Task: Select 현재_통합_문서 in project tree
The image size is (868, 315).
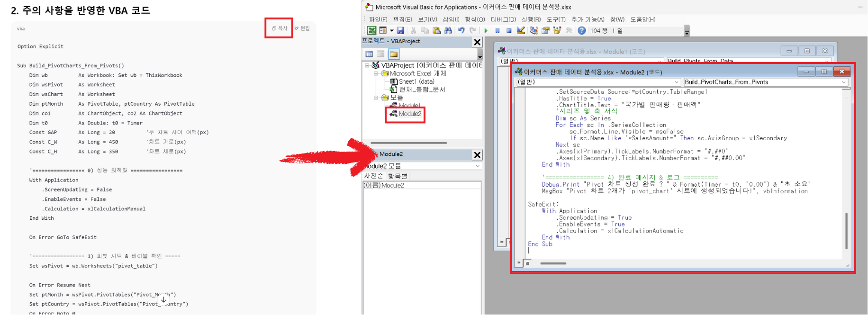Action: click(x=417, y=90)
